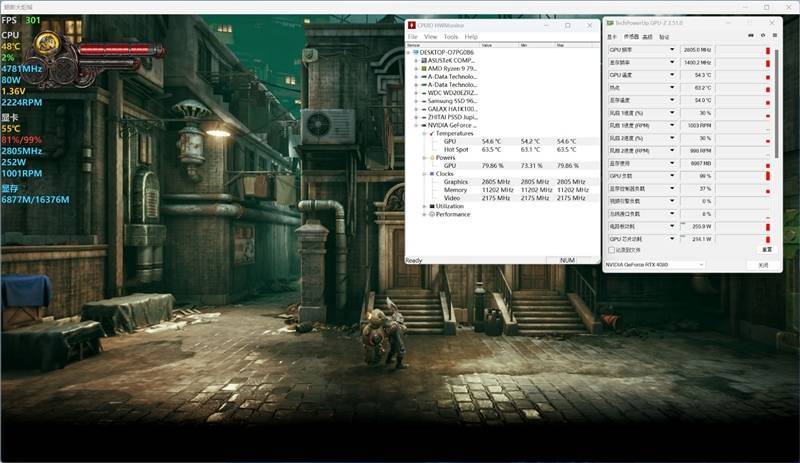Click the icon beside Powers in HWMonitor
Image resolution: width=800 pixels, height=463 pixels.
click(x=432, y=158)
